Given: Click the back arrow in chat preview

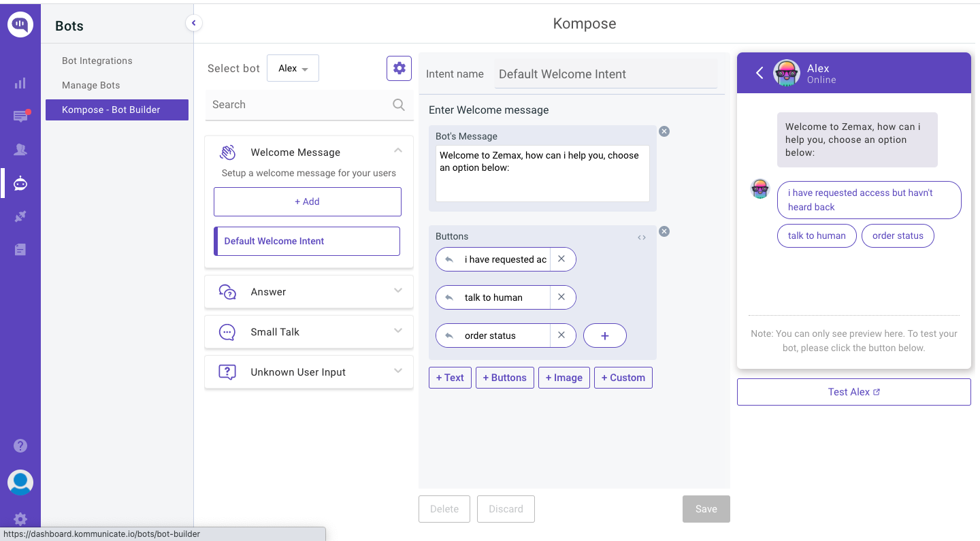Looking at the screenshot, I should pyautogui.click(x=759, y=73).
